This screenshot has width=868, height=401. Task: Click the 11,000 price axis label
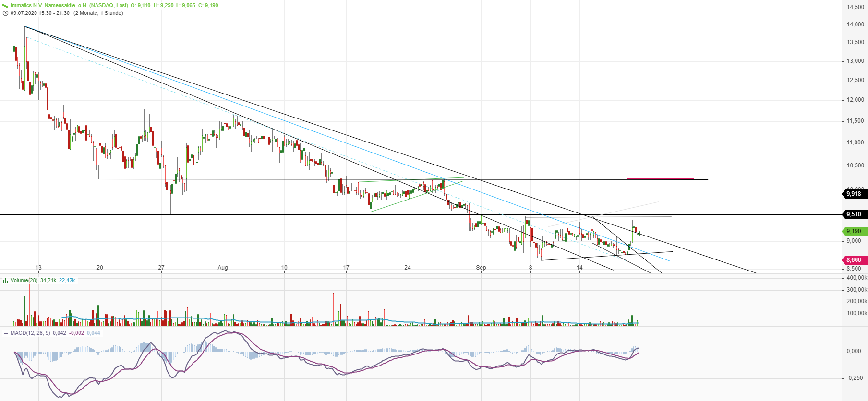coord(856,142)
